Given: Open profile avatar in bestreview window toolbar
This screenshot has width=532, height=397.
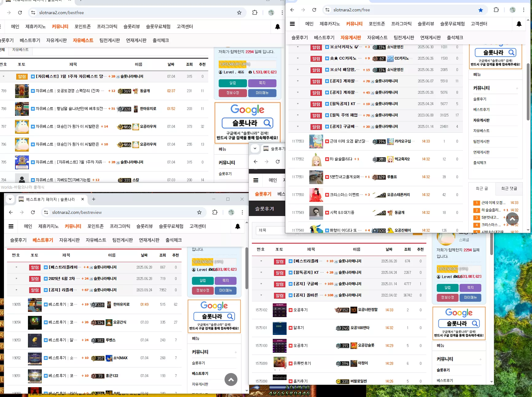Looking at the screenshot, I should (x=231, y=212).
